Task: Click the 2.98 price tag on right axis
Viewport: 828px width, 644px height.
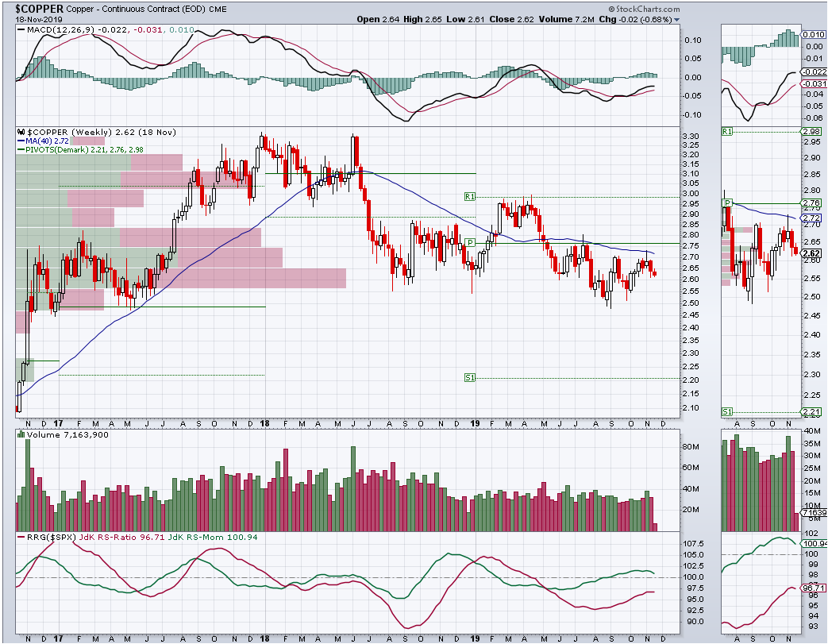Action: click(x=811, y=132)
